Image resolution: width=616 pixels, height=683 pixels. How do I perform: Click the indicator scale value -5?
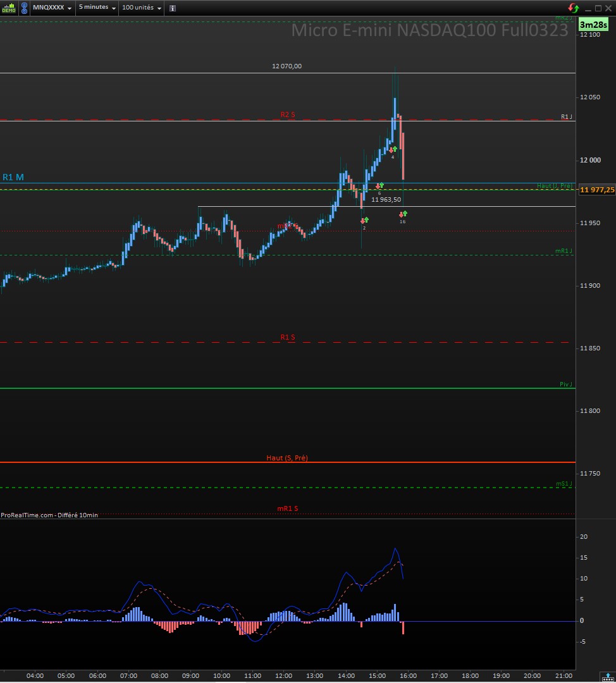tap(583, 642)
